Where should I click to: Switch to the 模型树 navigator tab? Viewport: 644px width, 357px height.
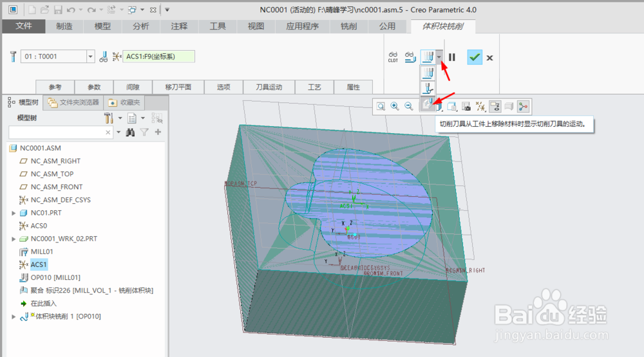coord(23,102)
